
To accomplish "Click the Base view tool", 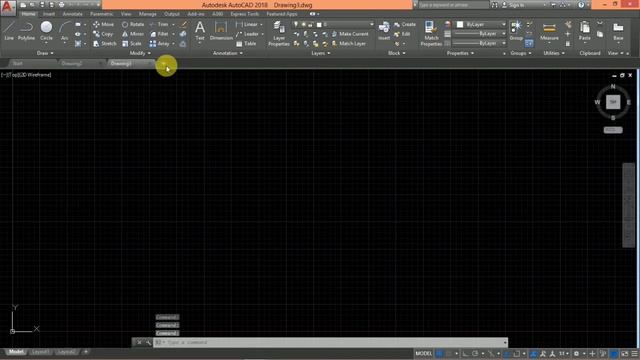I will pyautogui.click(x=618, y=31).
